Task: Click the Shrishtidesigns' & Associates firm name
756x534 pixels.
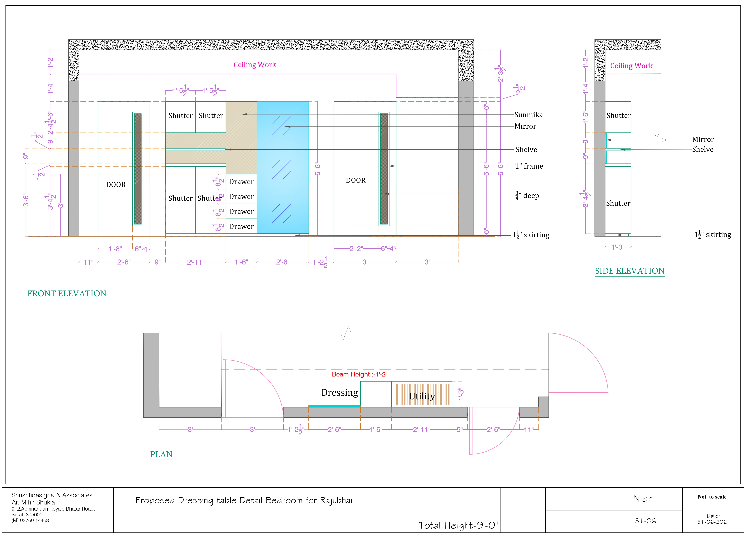Action: pos(52,495)
